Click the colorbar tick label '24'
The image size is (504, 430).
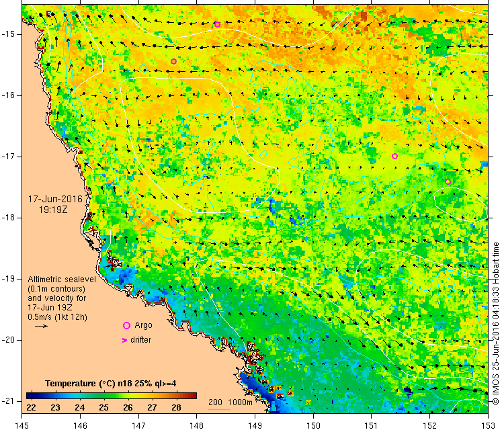pos(80,408)
